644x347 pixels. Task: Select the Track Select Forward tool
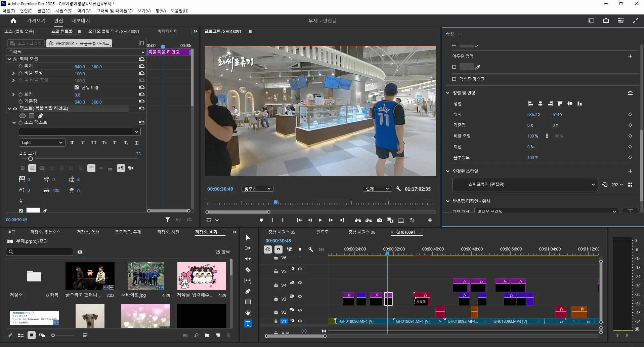pos(248,248)
